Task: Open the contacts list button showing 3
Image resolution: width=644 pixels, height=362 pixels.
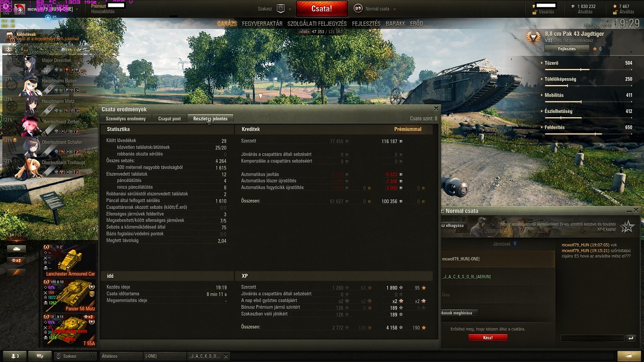Action: pyautogui.click(x=13, y=356)
